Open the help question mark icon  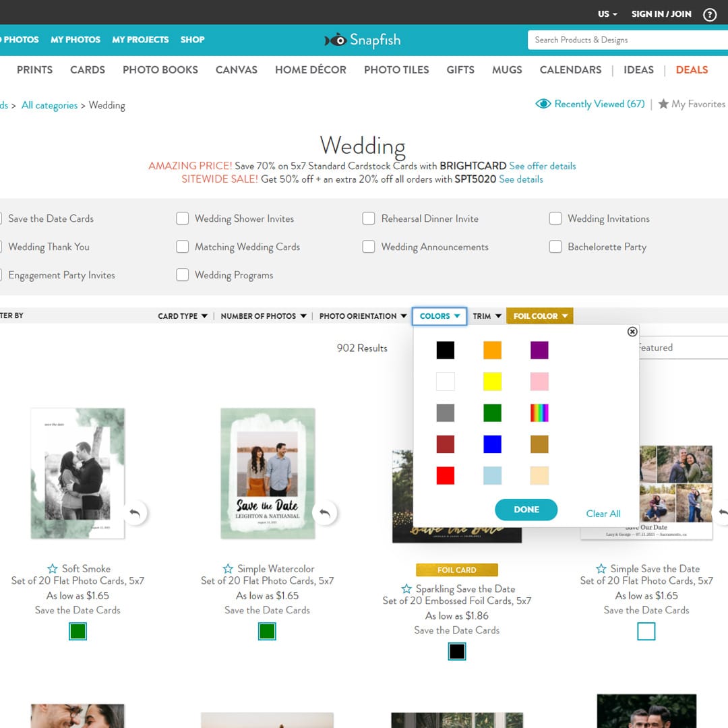tap(710, 14)
